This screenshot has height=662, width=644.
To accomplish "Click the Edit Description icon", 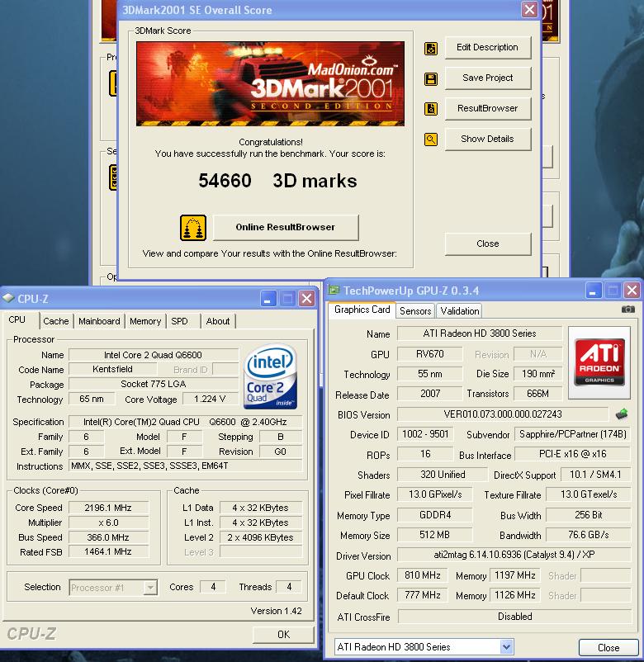I will click(x=431, y=48).
